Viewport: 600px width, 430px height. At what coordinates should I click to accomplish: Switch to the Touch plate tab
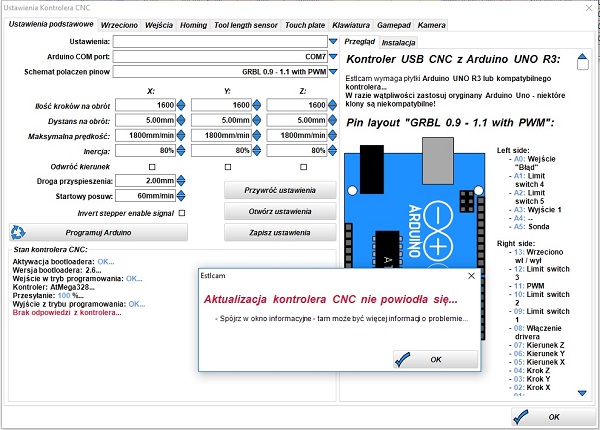(x=305, y=25)
